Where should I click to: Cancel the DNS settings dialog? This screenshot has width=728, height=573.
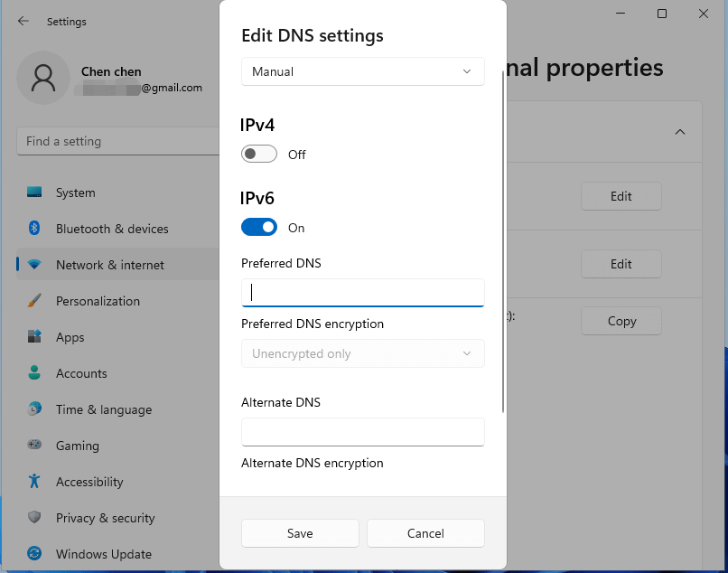(x=425, y=533)
